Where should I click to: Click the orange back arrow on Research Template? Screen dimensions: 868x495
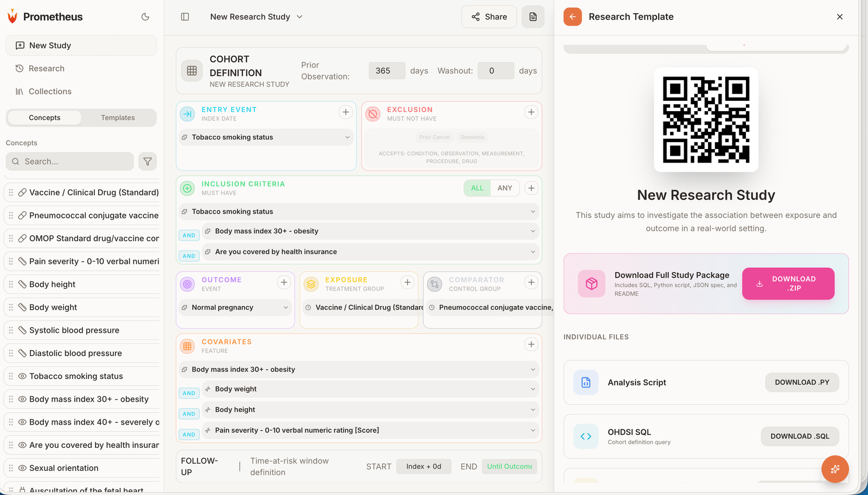click(572, 17)
